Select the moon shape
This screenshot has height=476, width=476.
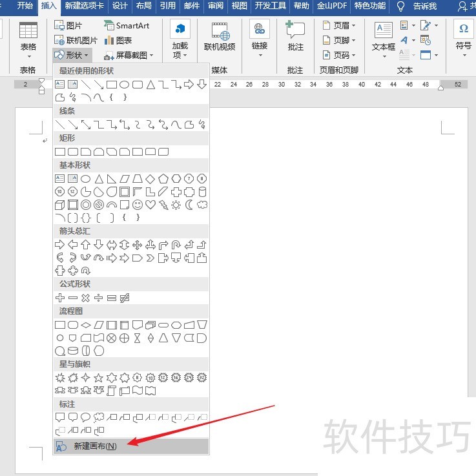[x=189, y=205]
